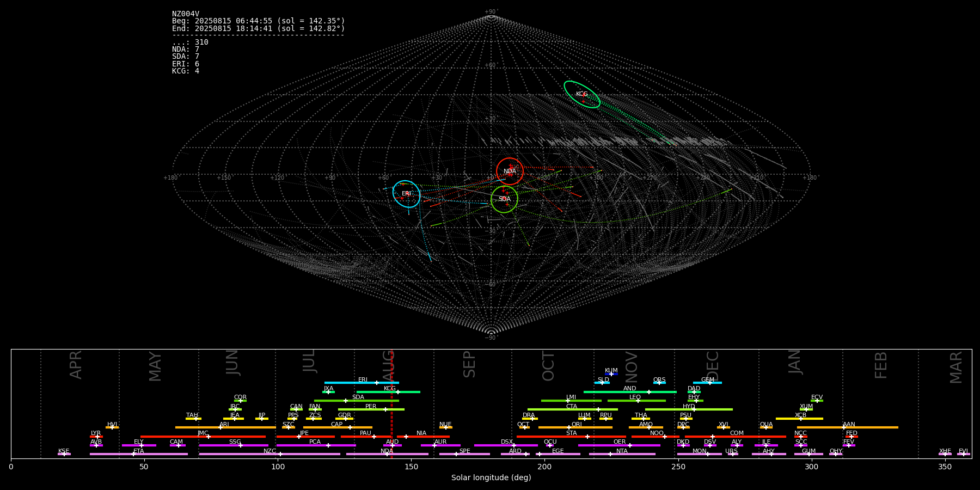Viewport: 980px width, 490px height.
Task: Click the 'Solar longitude (deg)' axis title
Action: (x=491, y=478)
